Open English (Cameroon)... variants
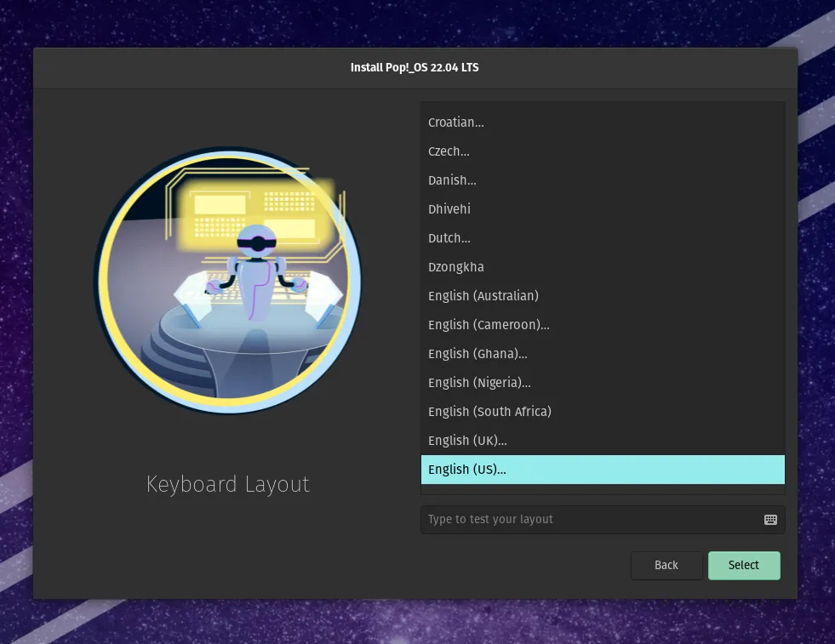The image size is (835, 644). pos(489,325)
